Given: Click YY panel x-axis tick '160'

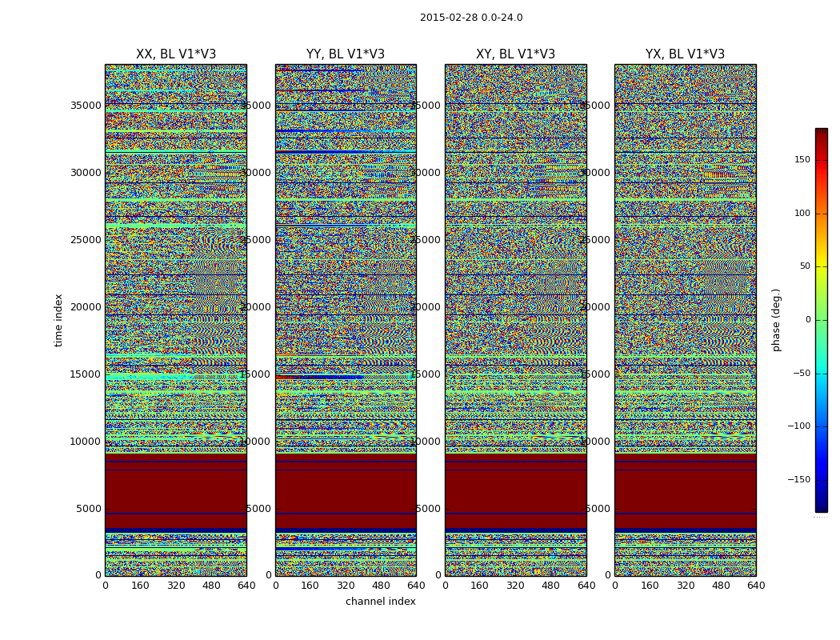Looking at the screenshot, I should point(310,586).
